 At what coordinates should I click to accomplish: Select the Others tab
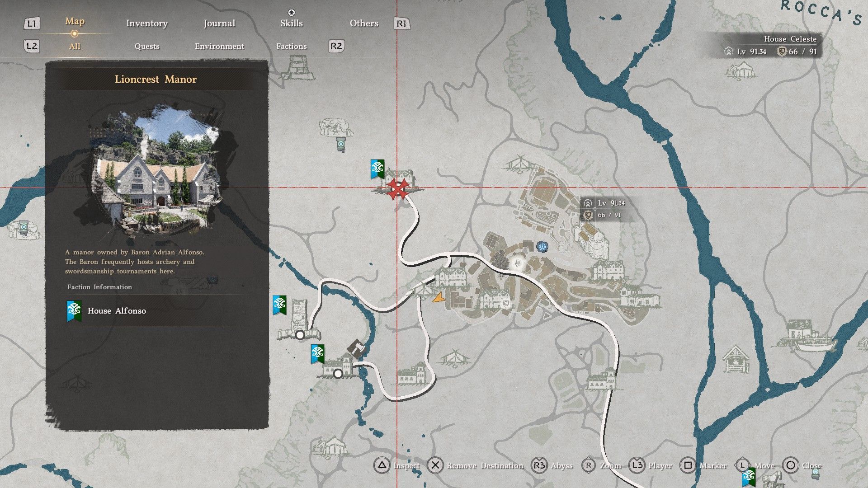pos(363,23)
